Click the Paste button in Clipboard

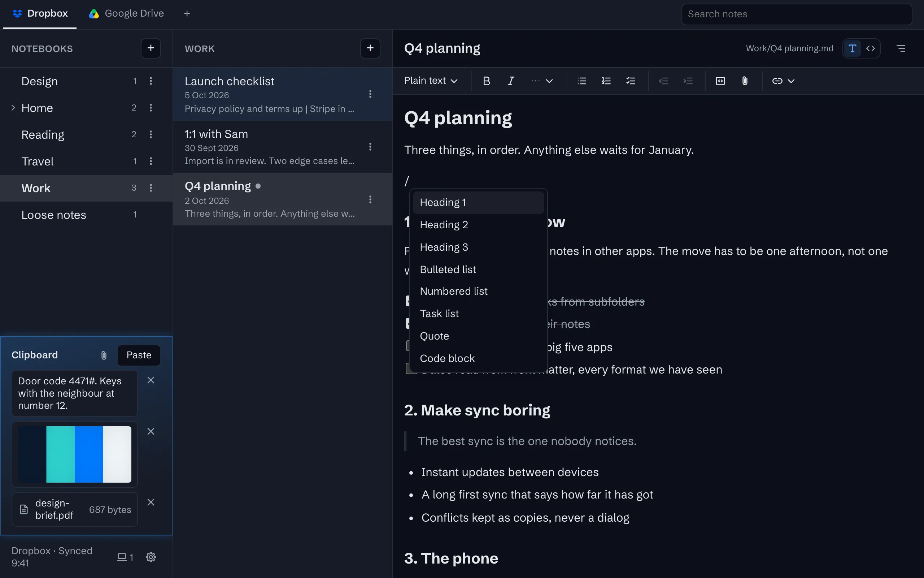click(x=139, y=355)
